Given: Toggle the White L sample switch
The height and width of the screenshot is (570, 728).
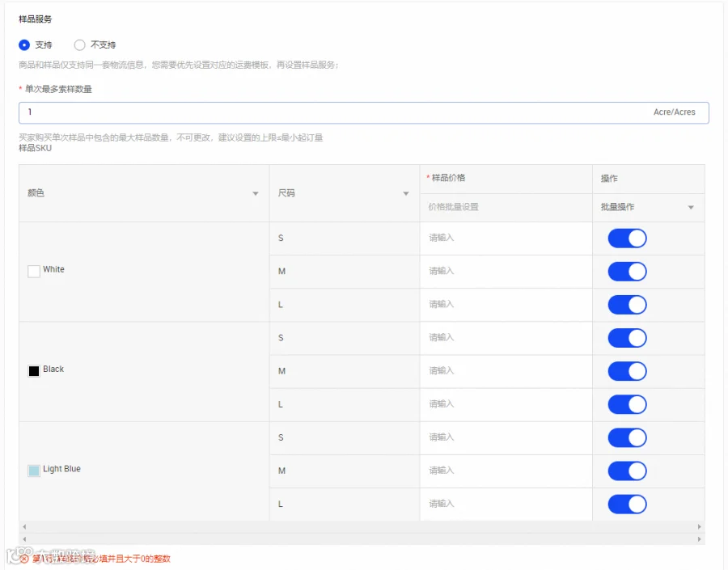Looking at the screenshot, I should click(627, 305).
